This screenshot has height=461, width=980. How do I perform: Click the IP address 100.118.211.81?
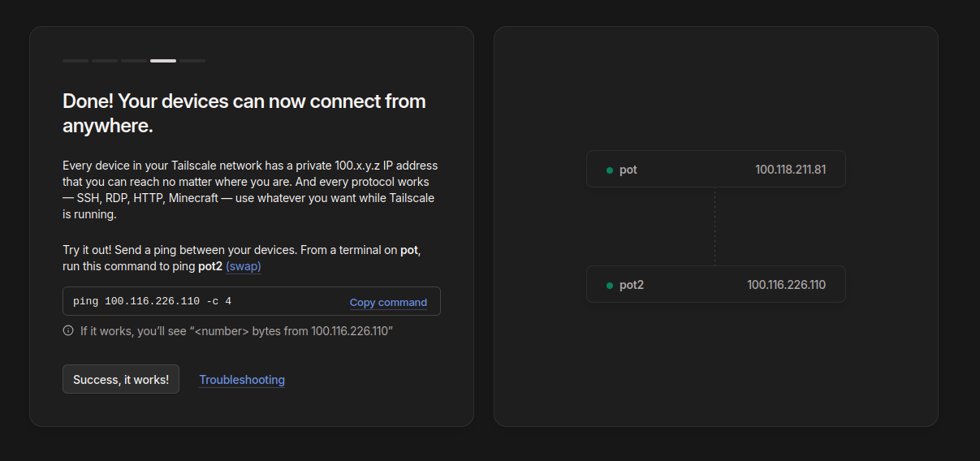point(790,170)
